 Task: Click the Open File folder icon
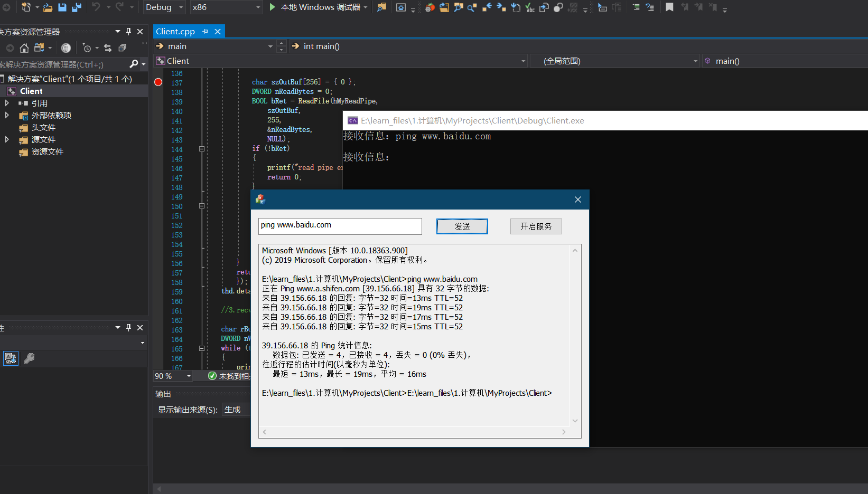coord(48,7)
